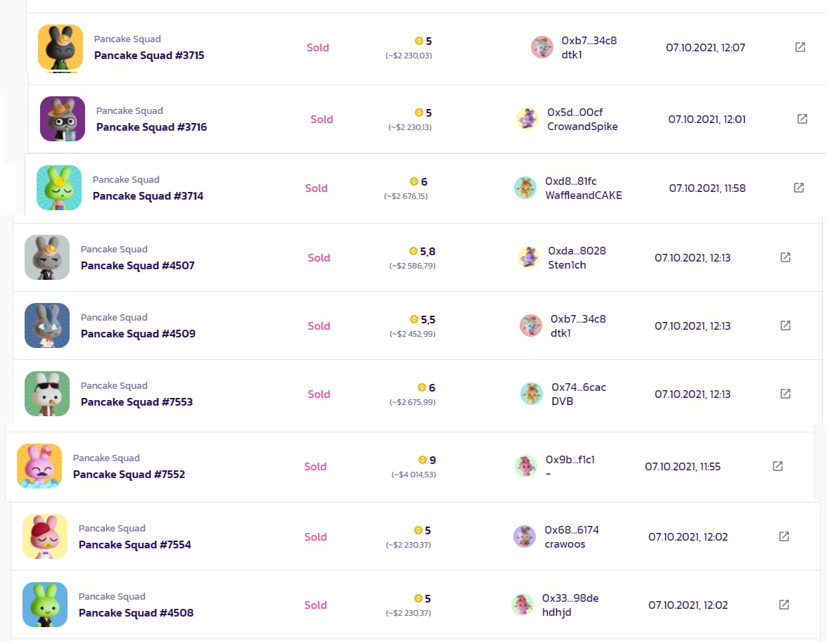Open external link icon for #4507 sale
The image size is (827, 644).
[786, 257]
